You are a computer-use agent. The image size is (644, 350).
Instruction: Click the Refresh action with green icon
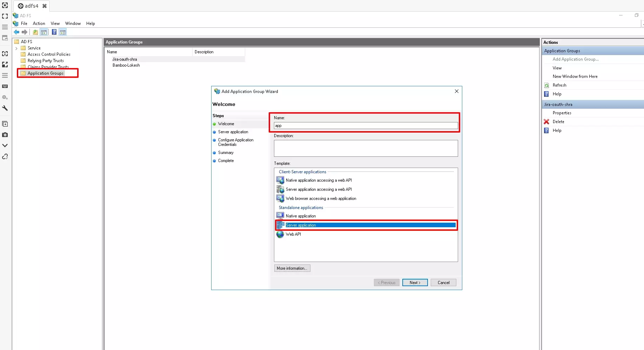tap(559, 85)
